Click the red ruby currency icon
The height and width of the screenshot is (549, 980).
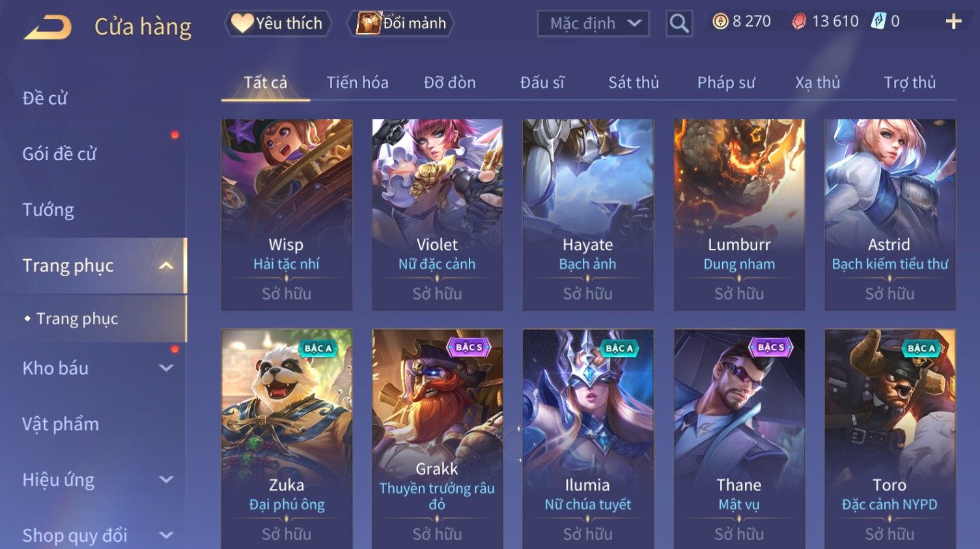tap(799, 21)
